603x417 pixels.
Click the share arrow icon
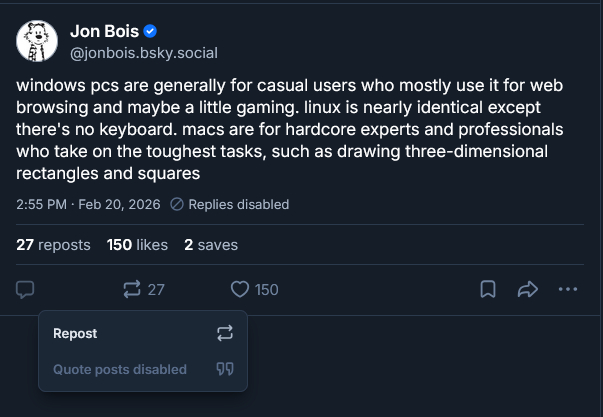tap(527, 289)
